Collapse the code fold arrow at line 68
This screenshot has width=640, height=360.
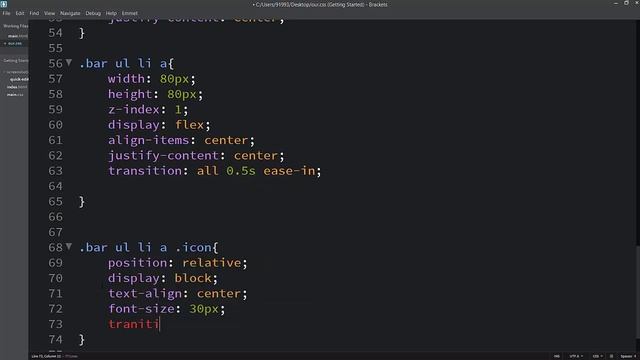tap(69, 247)
